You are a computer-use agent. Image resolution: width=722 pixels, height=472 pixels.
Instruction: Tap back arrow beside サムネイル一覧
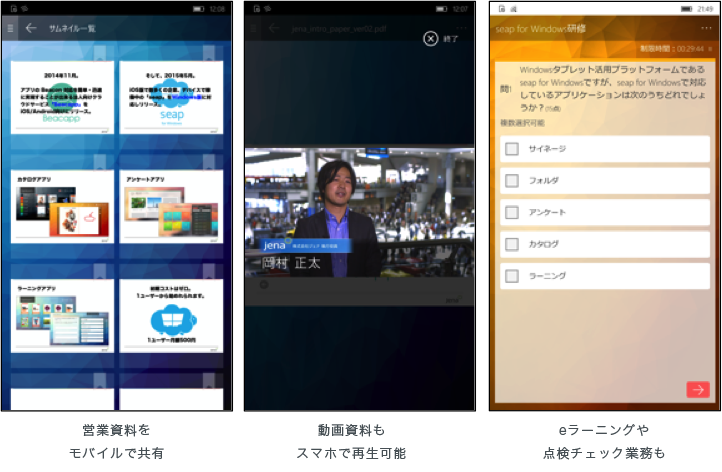[x=31, y=29]
